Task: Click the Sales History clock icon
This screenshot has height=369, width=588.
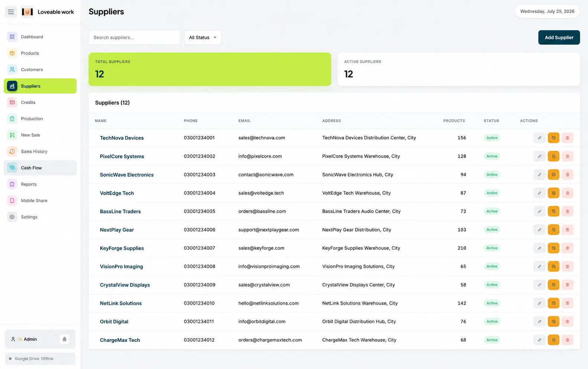Action: pos(12,151)
